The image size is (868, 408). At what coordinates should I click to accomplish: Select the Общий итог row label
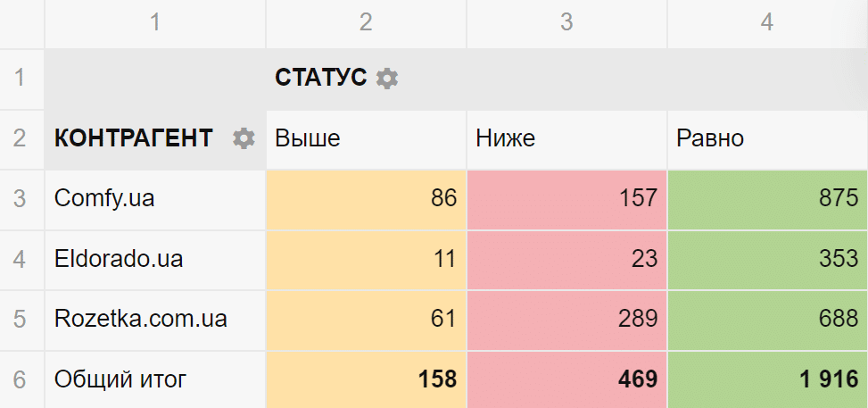point(120,379)
